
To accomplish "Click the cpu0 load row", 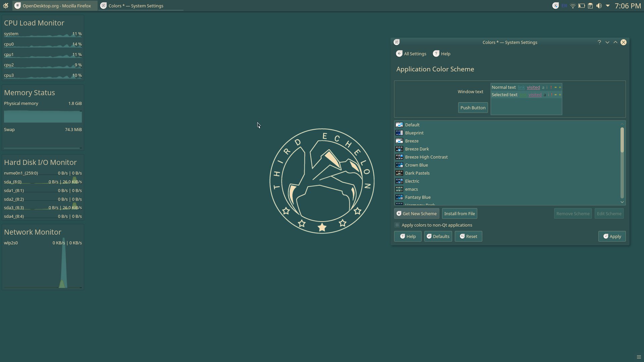I will (x=43, y=44).
